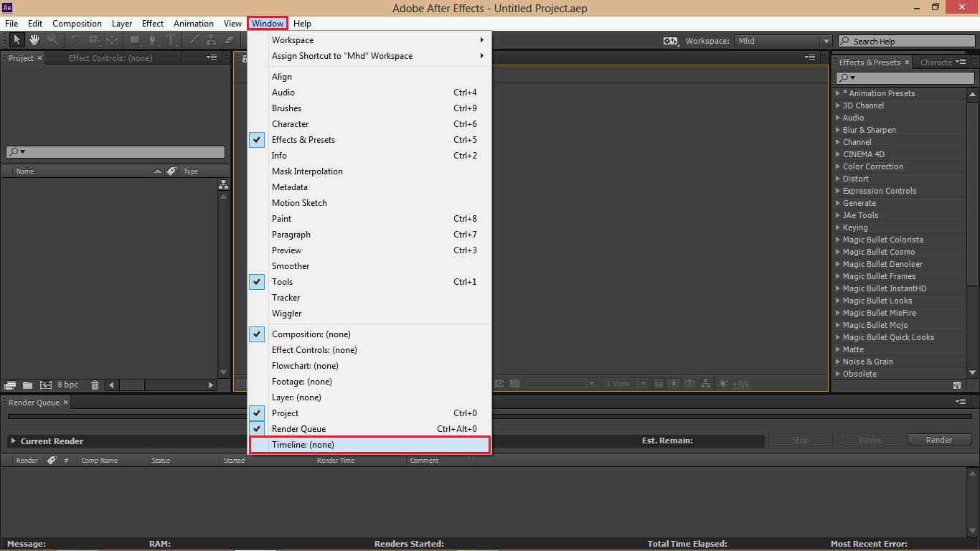The width and height of the screenshot is (980, 551).
Task: Select the Eraser tool
Action: (x=230, y=40)
